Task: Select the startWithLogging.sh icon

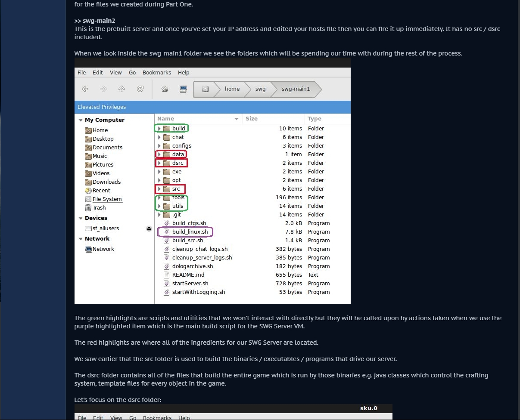Action: [167, 292]
